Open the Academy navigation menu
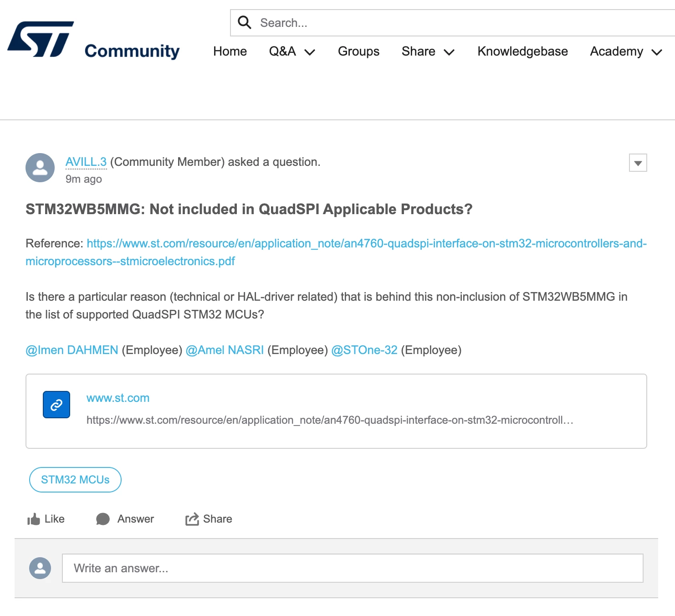 tap(617, 51)
